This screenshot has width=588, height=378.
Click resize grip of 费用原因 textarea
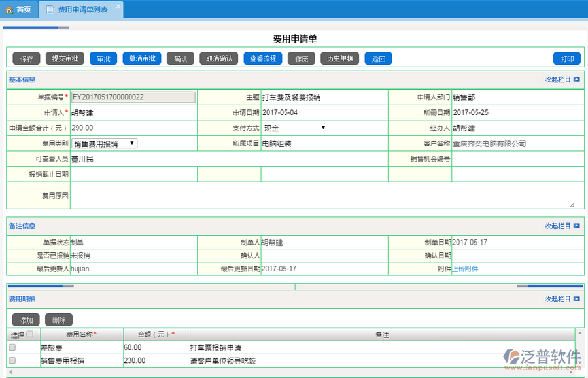572,205
